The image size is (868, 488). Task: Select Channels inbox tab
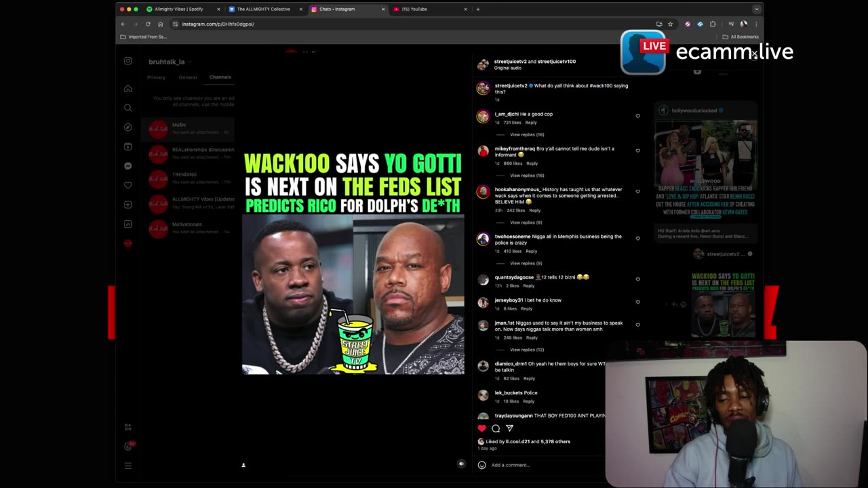(220, 77)
